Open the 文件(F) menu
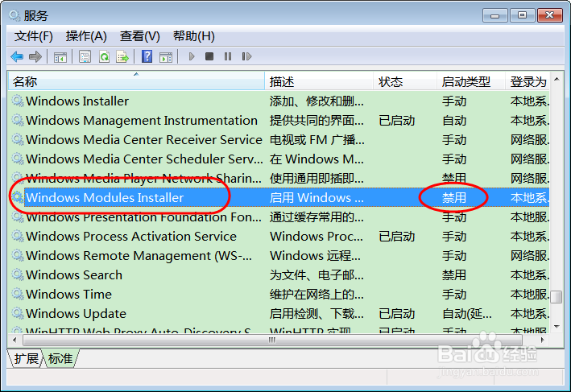Image resolution: width=571 pixels, height=392 pixels. point(34,36)
